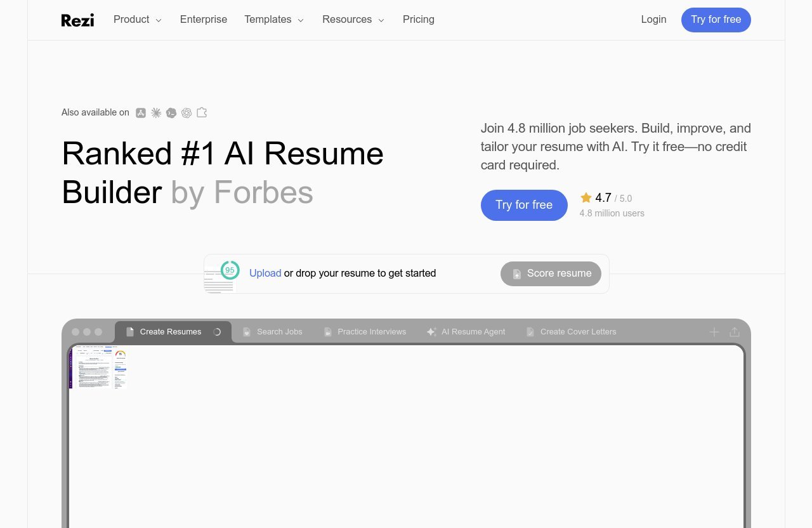The width and height of the screenshot is (812, 528).
Task: Open the ChatGPT availability icon
Action: pyautogui.click(x=187, y=113)
